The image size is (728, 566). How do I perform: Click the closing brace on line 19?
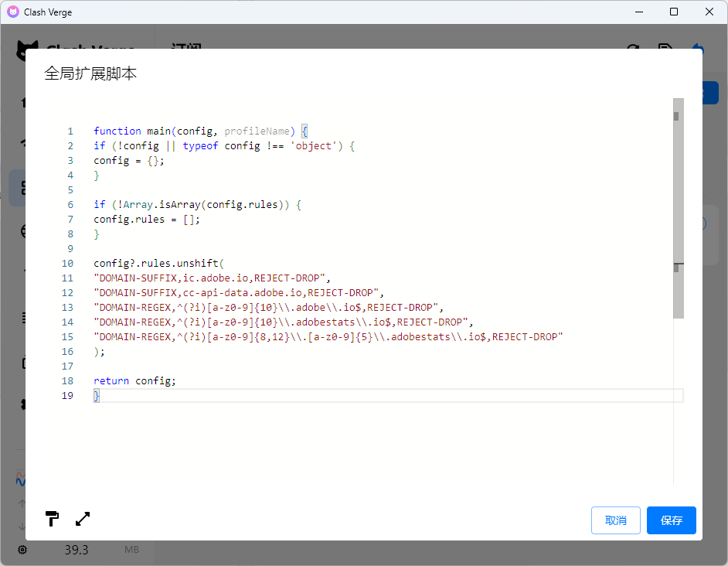[97, 395]
